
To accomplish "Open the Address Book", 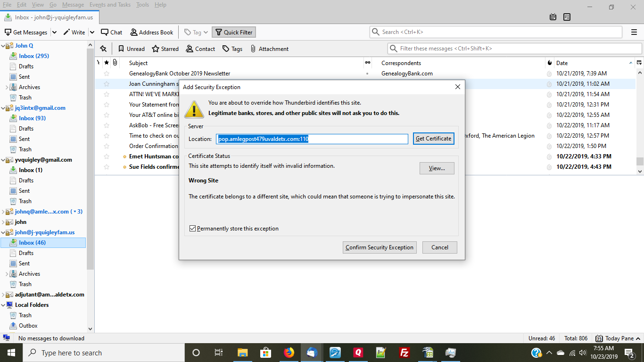I will click(x=152, y=33).
